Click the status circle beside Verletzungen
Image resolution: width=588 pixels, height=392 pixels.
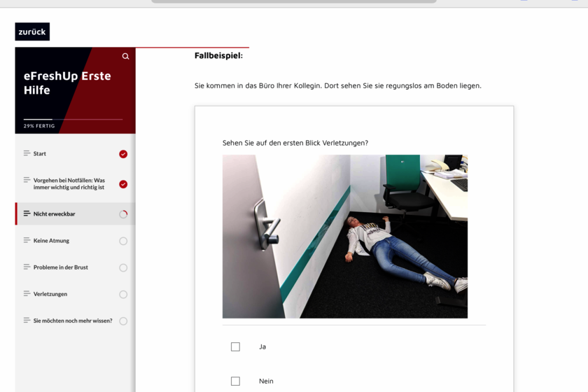(123, 294)
